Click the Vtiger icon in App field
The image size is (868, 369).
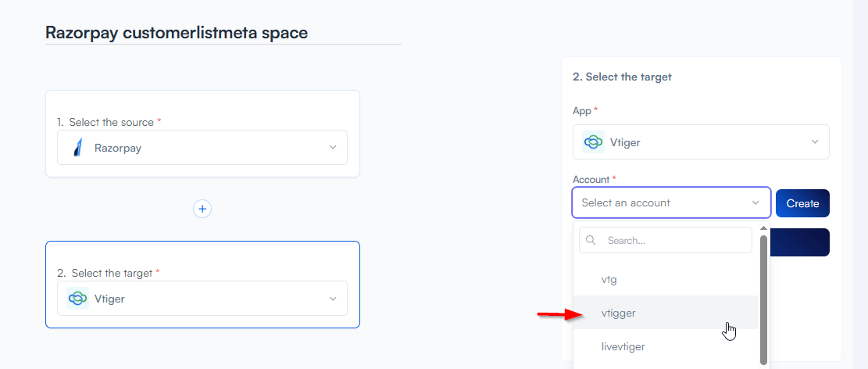[x=593, y=142]
